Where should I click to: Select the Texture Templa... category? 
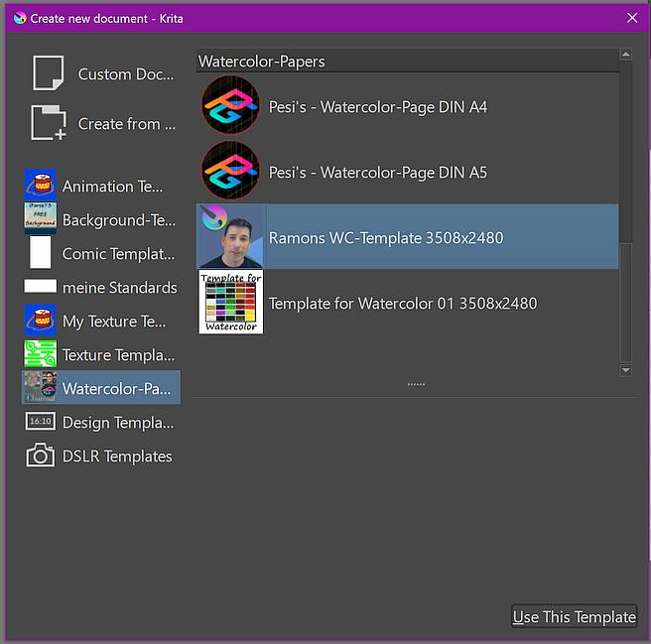tap(118, 355)
